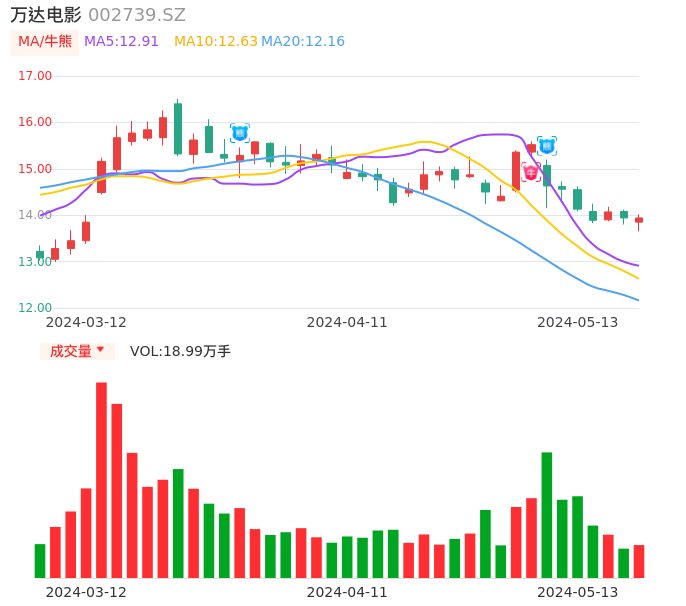Click the tallest green volume bar in May
The height and width of the screenshot is (606, 686).
click(547, 515)
